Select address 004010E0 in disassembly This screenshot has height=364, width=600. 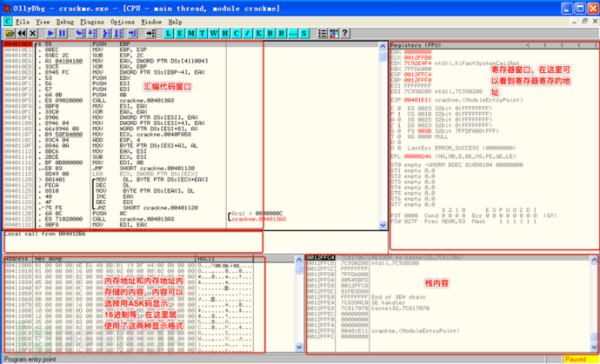(18, 44)
